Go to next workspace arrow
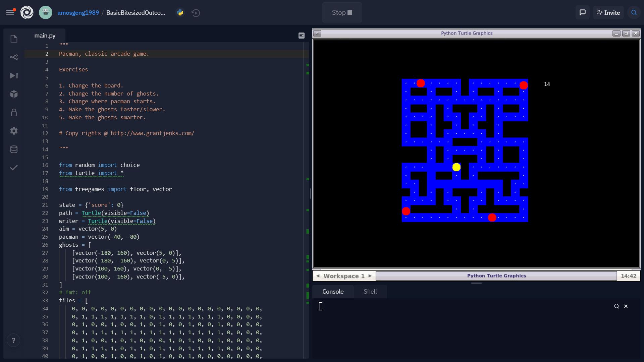Image resolution: width=644 pixels, height=362 pixels. [370, 276]
